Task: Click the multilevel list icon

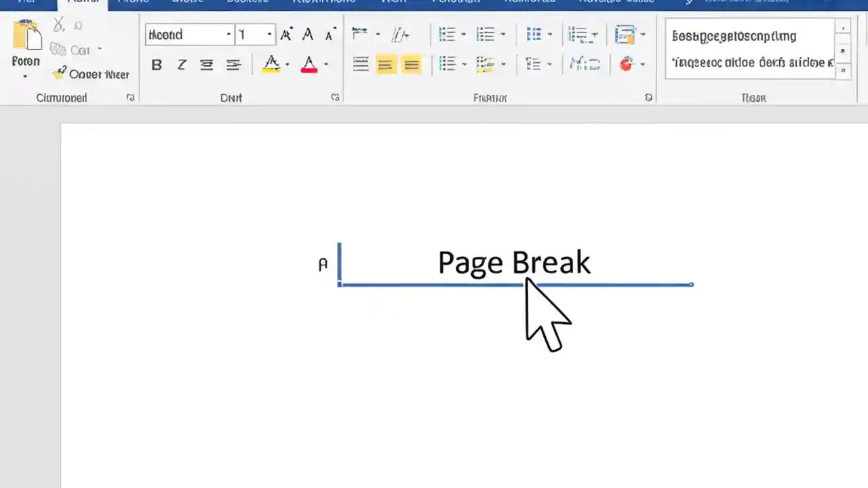Action: tap(534, 35)
